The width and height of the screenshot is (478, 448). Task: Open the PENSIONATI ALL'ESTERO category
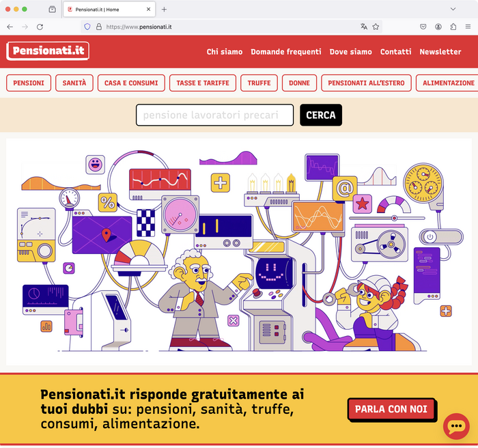366,83
